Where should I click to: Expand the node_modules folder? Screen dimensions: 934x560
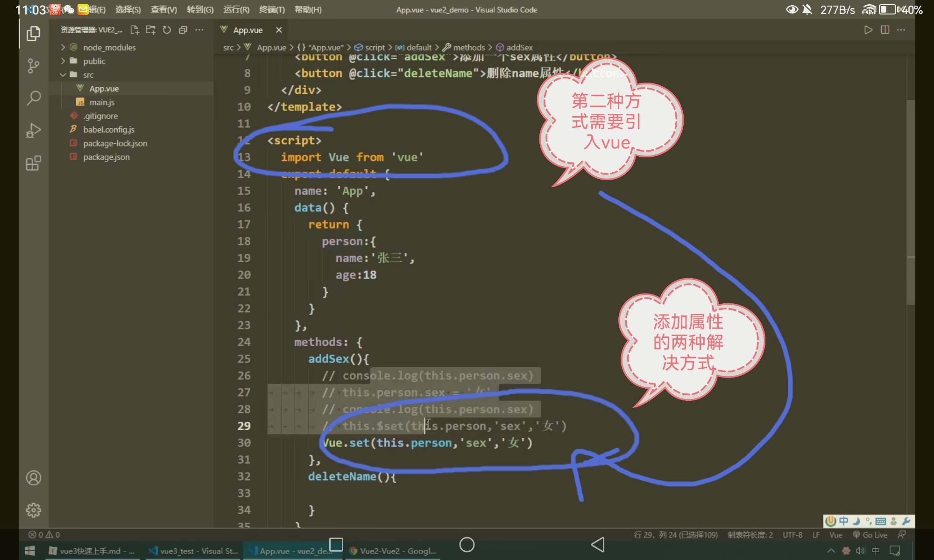click(x=109, y=48)
